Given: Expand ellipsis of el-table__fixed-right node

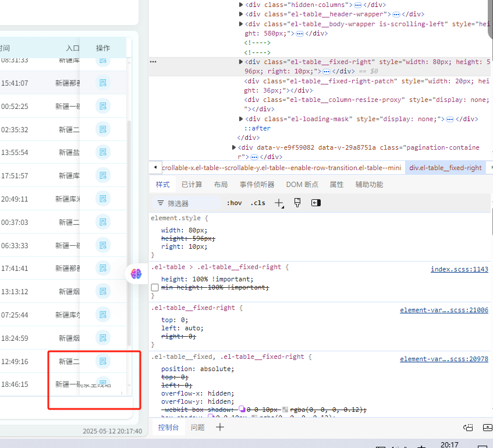Looking at the screenshot, I should pos(327,72).
